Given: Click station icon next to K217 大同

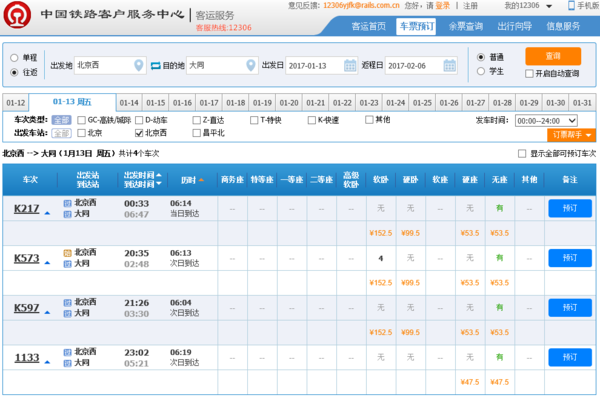Looking at the screenshot, I should click(67, 214).
